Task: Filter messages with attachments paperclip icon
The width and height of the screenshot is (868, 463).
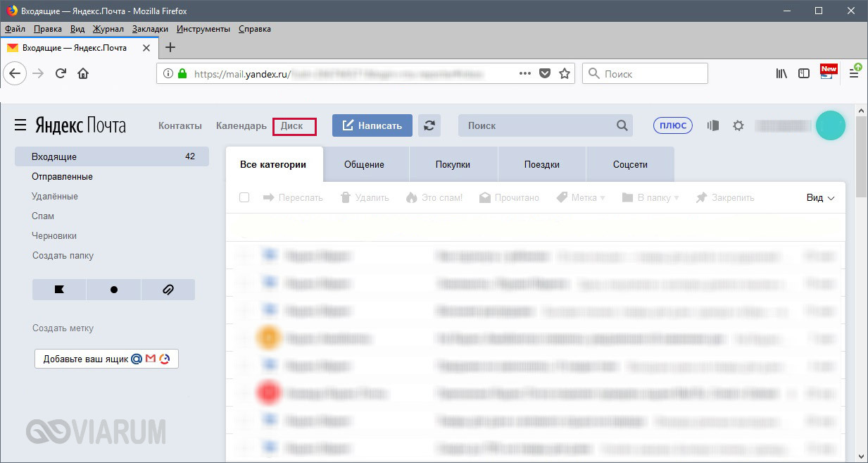Action: pyautogui.click(x=168, y=290)
